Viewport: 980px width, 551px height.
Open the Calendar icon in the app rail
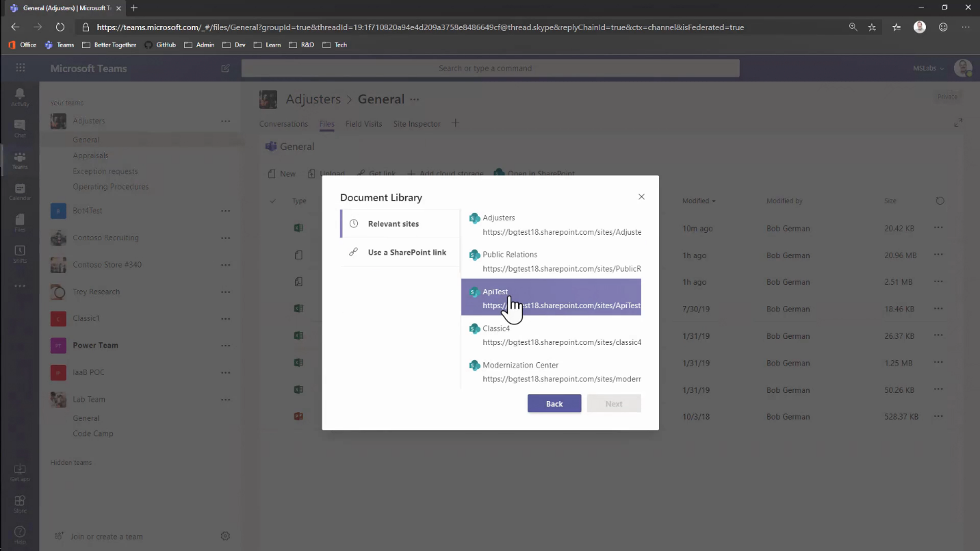20,192
